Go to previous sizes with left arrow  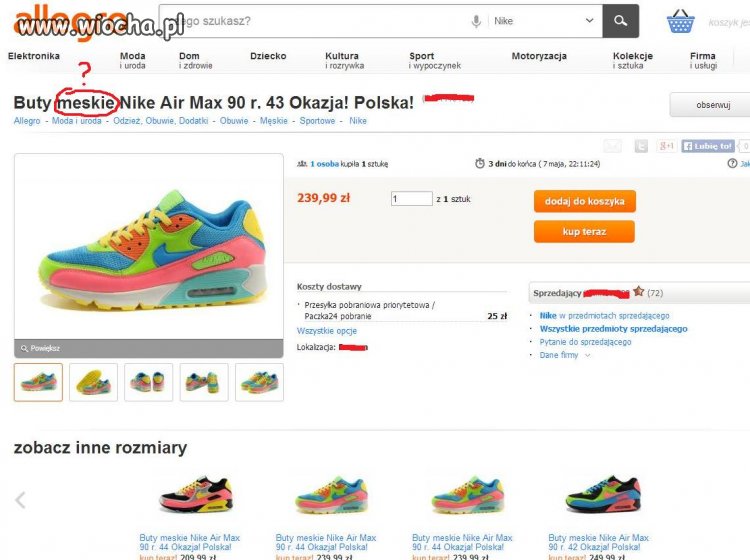coord(20,500)
